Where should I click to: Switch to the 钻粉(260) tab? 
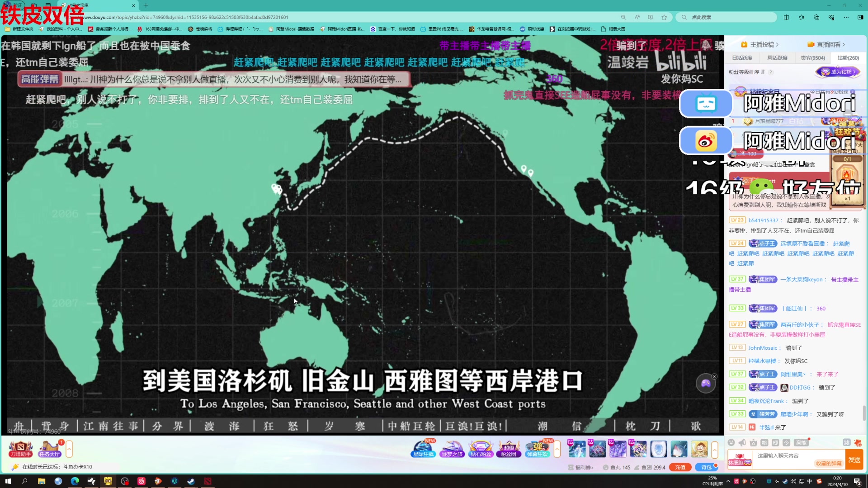point(848,58)
